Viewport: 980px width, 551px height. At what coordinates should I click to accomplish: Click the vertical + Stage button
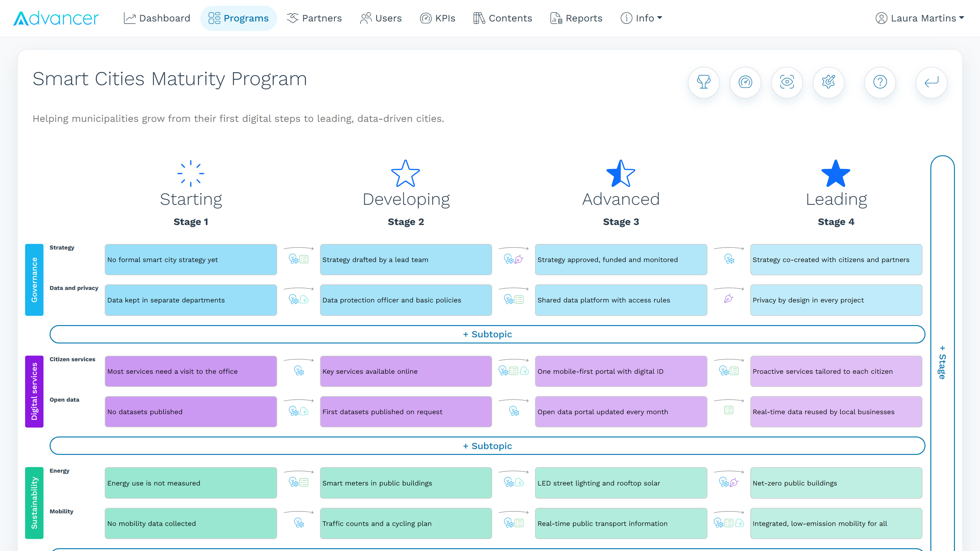pyautogui.click(x=942, y=362)
